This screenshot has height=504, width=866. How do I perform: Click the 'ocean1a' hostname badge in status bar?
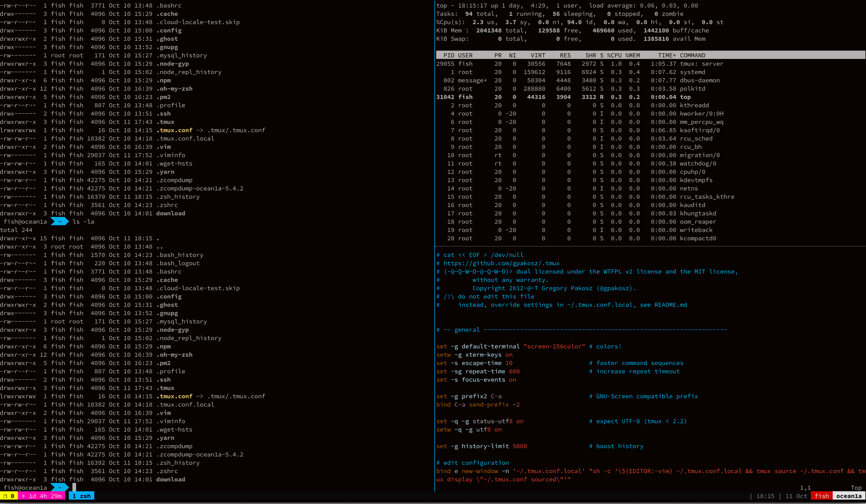coord(849,496)
